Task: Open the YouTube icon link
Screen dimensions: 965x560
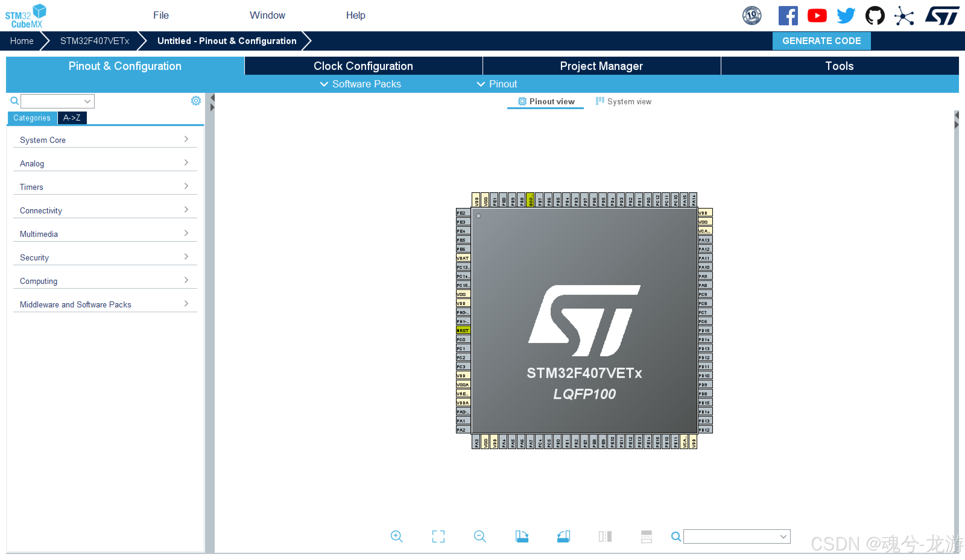Action: (x=817, y=16)
